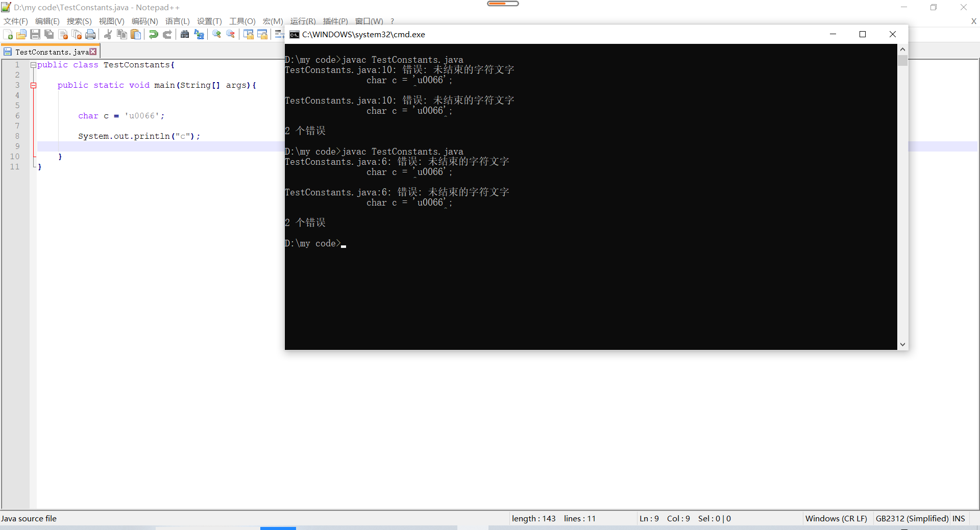The image size is (980, 530).
Task: Collapse the main method fold marker on line 3
Action: coord(33,85)
